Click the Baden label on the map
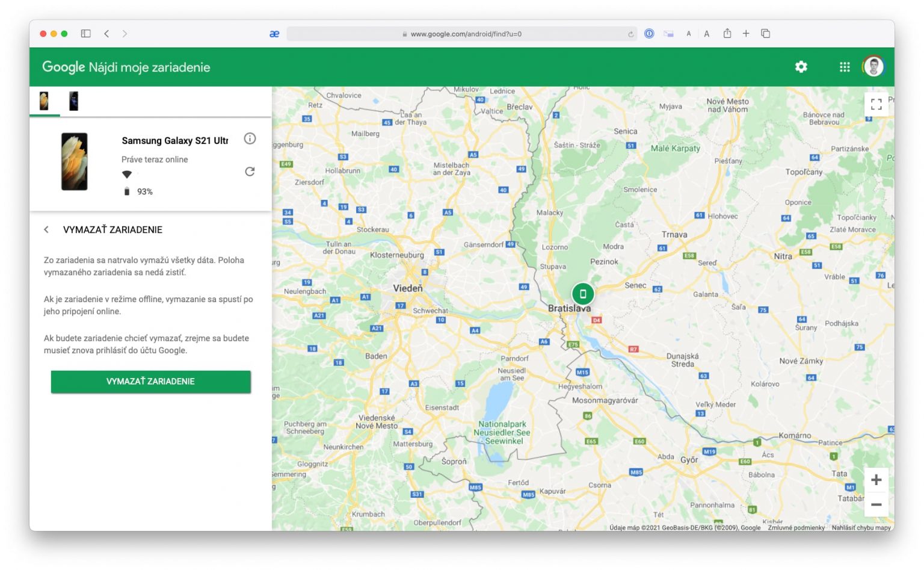Image resolution: width=924 pixels, height=570 pixels. coord(376,356)
